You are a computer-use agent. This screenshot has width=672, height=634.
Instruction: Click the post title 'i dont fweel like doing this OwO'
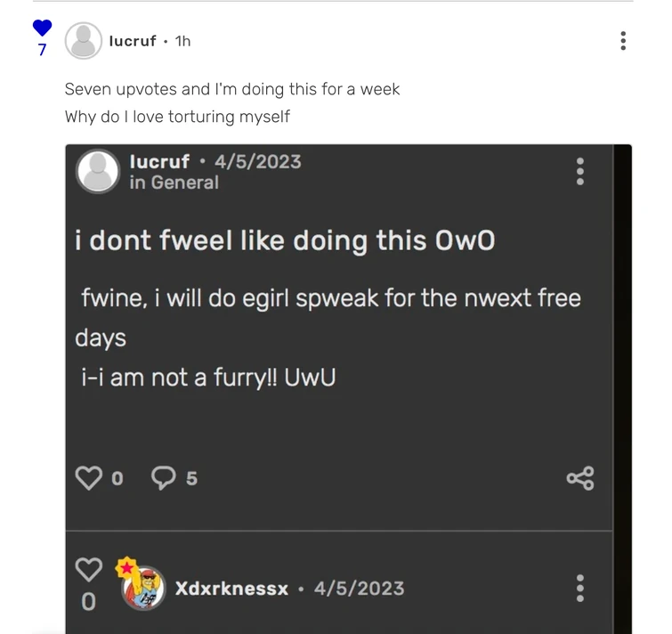(x=285, y=242)
